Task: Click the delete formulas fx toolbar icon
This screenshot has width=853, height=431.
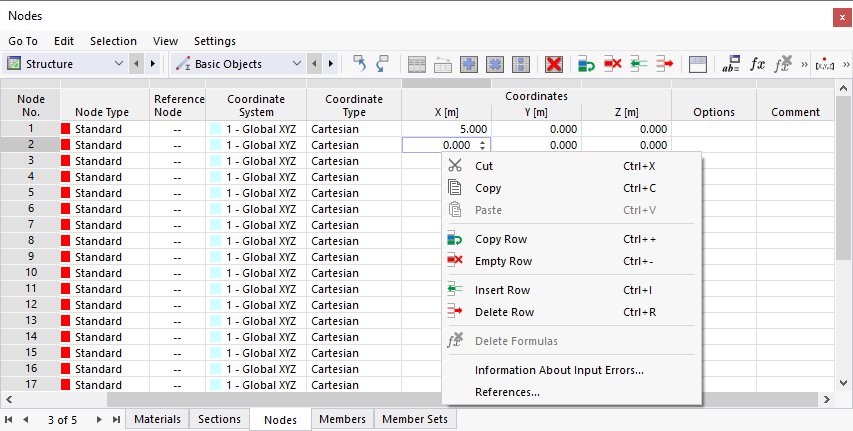Action: 783,64
